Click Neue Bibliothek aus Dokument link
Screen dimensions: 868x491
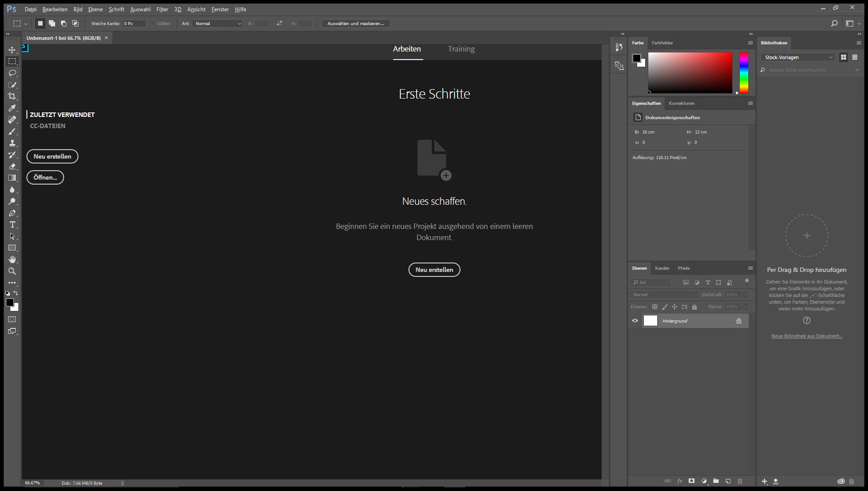coord(806,336)
